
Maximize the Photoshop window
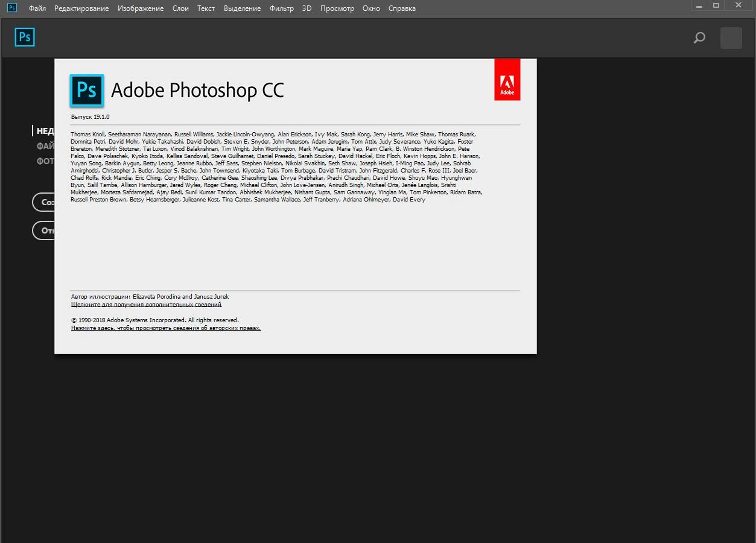tap(717, 5)
